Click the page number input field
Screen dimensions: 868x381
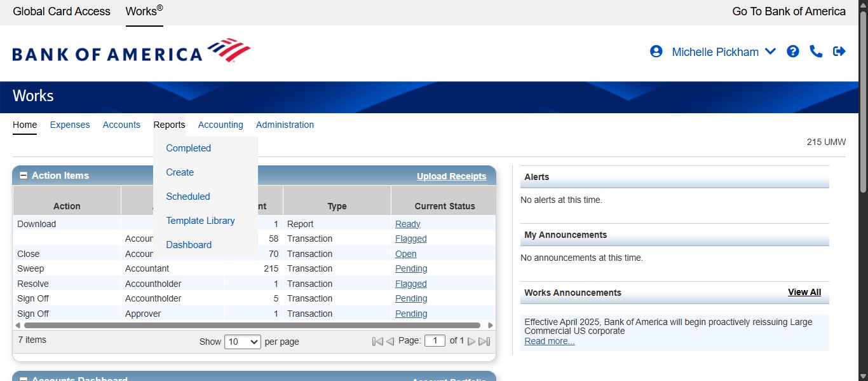point(435,341)
